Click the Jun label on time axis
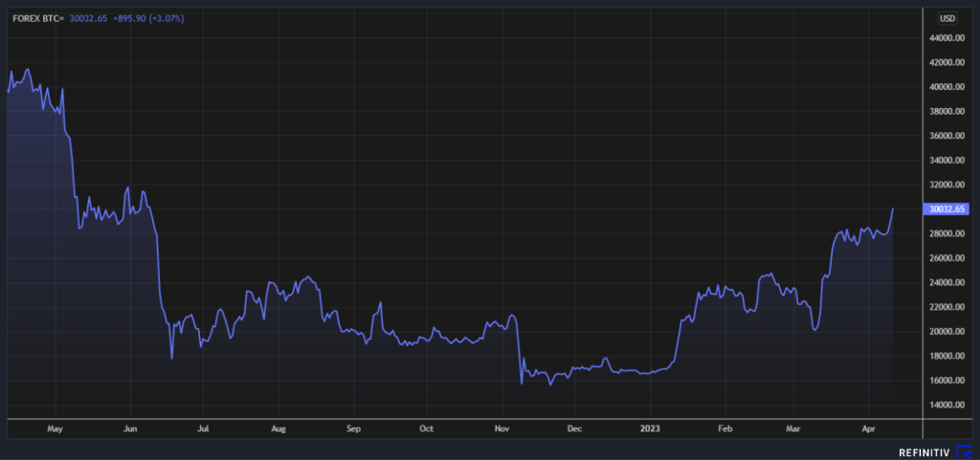Image resolution: width=980 pixels, height=460 pixels. (130, 429)
